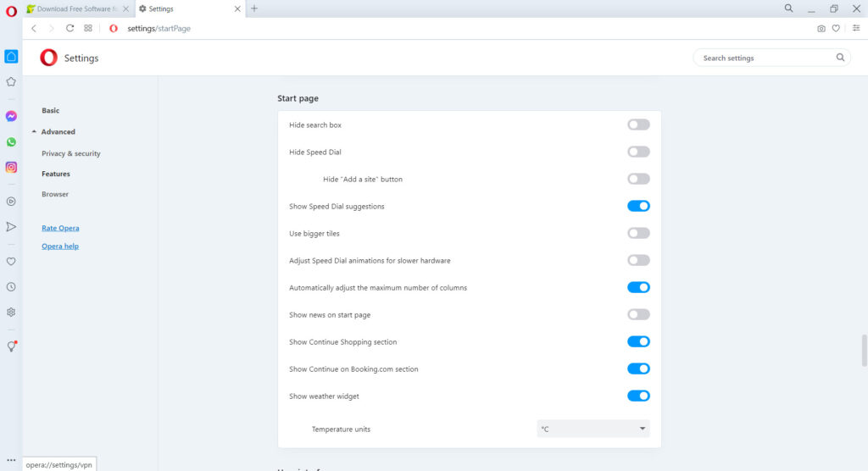Image resolution: width=868 pixels, height=471 pixels.
Task: Open Instagram sidebar icon
Action: click(x=11, y=167)
